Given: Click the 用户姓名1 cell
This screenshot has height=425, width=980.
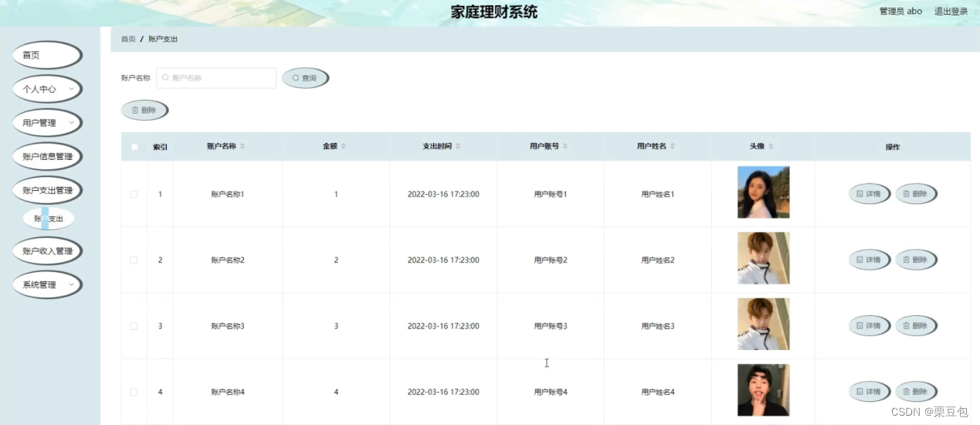Looking at the screenshot, I should 658,194.
